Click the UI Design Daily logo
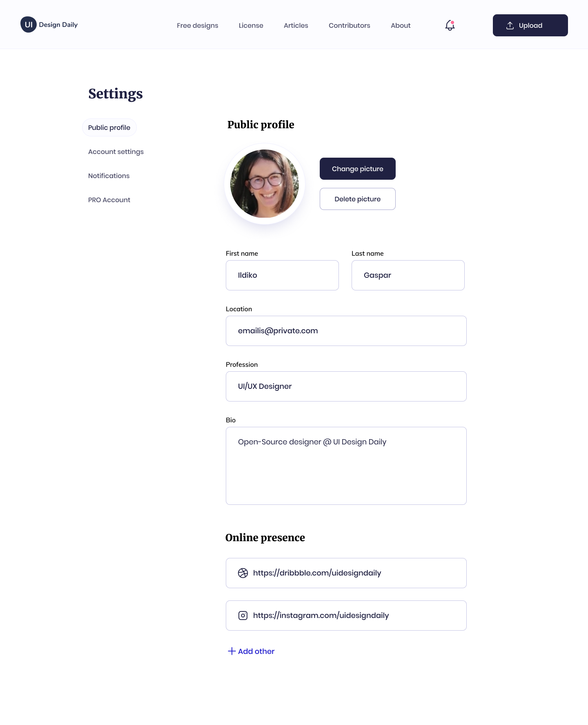588x725 pixels. (x=49, y=25)
